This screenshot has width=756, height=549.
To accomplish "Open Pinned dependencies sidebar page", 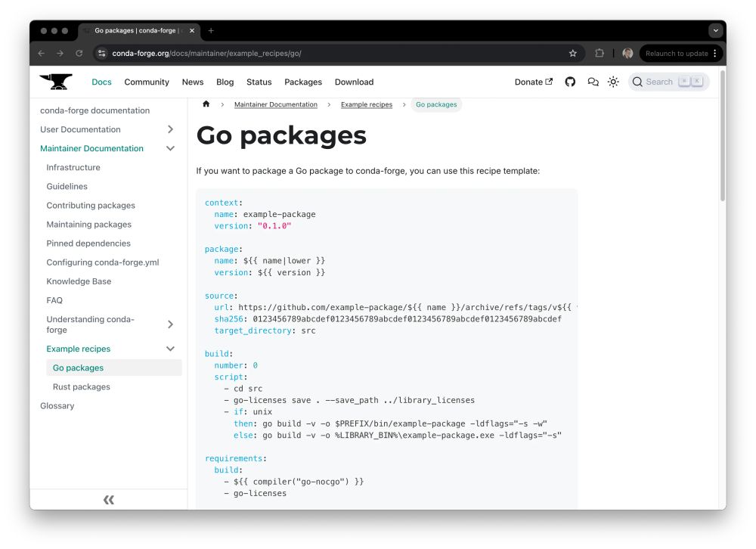I will (x=88, y=243).
